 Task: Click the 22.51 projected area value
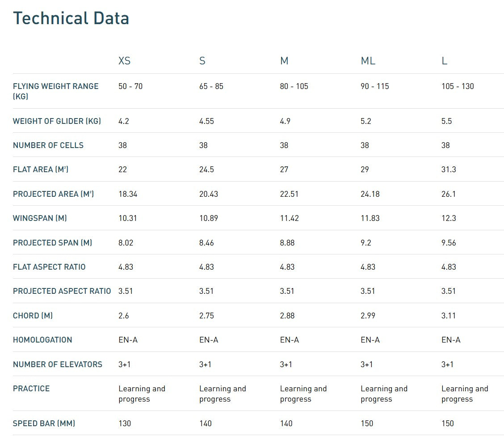click(x=289, y=194)
